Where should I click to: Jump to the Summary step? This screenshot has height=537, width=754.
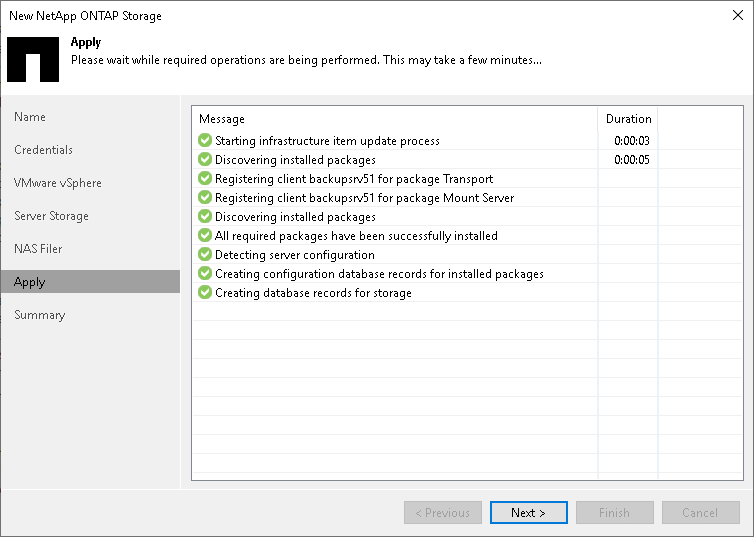click(x=39, y=315)
